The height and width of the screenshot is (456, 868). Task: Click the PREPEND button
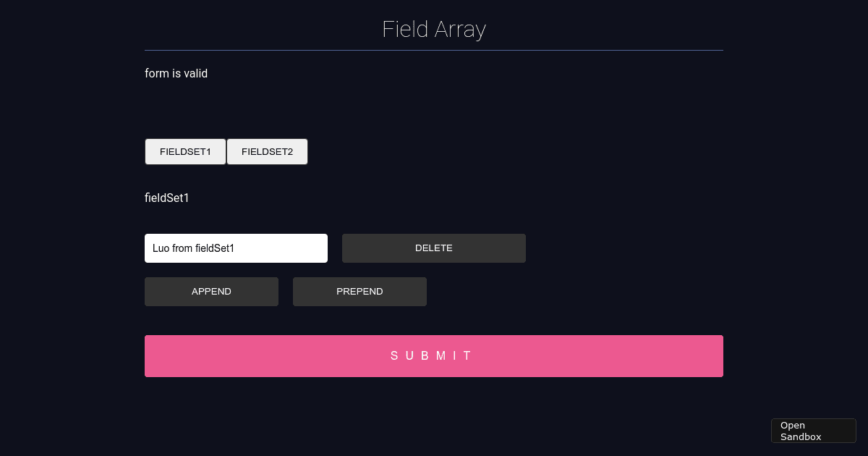(x=359, y=292)
